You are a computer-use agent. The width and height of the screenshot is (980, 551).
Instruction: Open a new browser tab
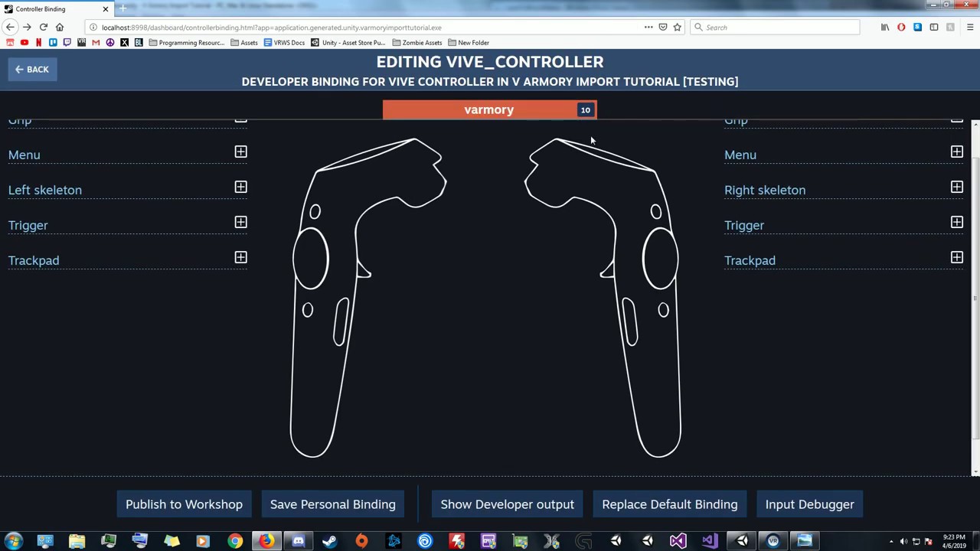(122, 8)
